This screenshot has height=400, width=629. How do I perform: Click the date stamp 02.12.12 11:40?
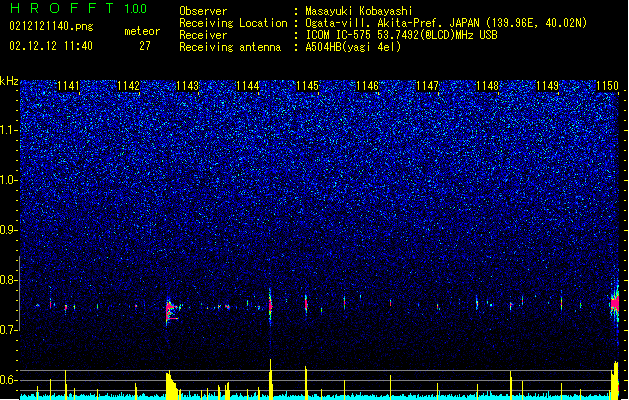coord(51,46)
